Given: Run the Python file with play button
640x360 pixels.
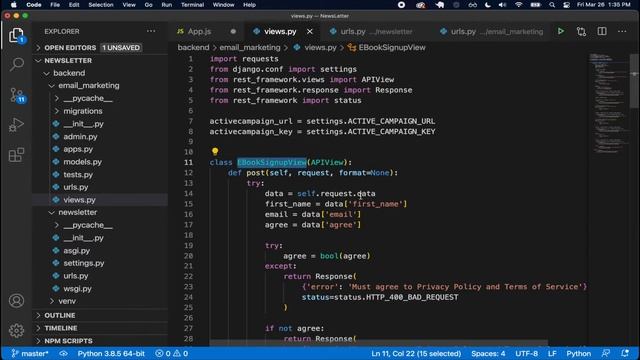Looking at the screenshot, I should coord(561,31).
